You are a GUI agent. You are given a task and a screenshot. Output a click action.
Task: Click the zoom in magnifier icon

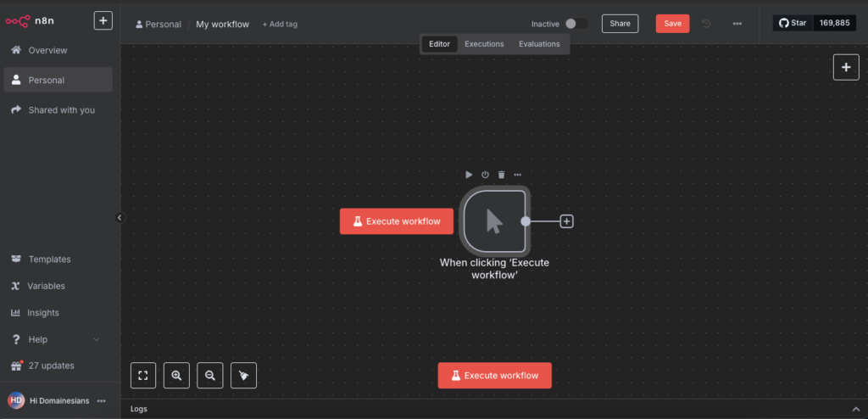[x=176, y=375]
